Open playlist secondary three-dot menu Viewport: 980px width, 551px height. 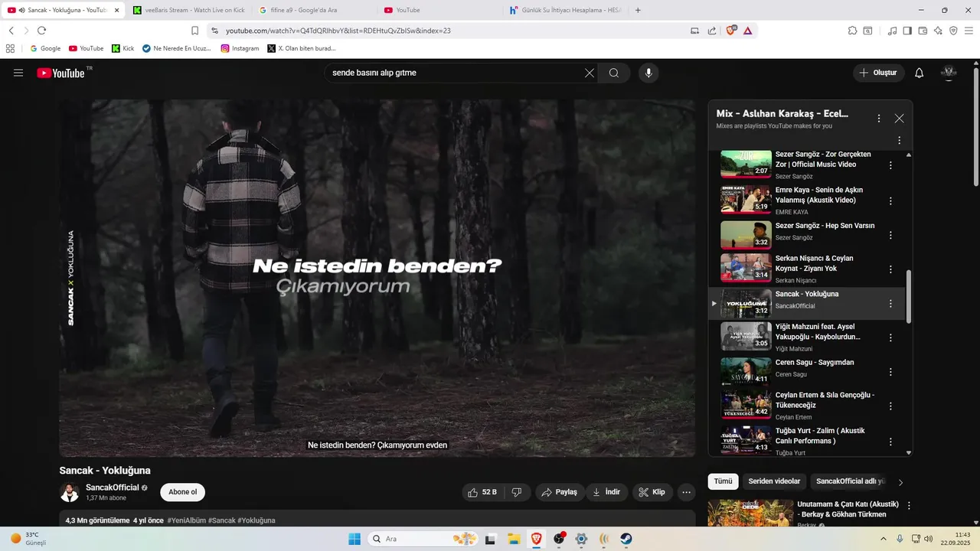click(899, 140)
